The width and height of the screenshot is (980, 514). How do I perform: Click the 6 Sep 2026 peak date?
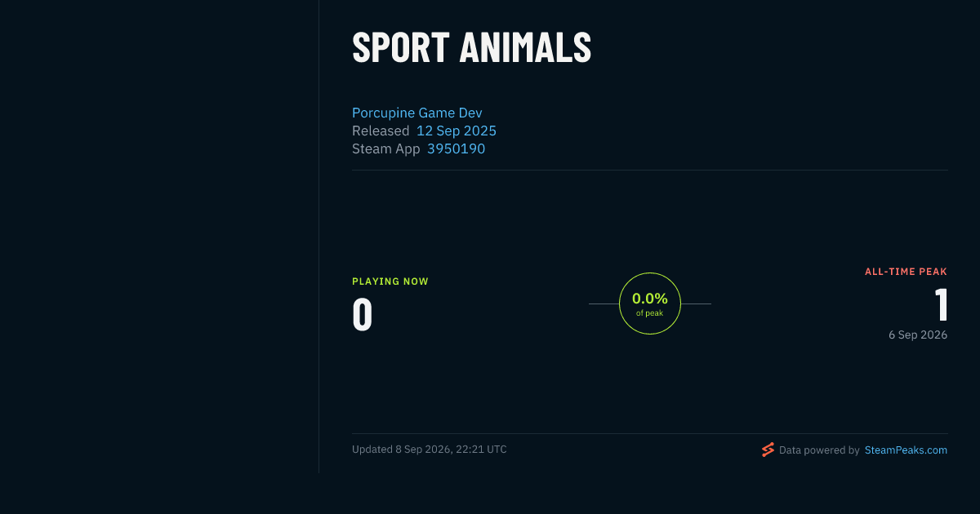point(918,335)
